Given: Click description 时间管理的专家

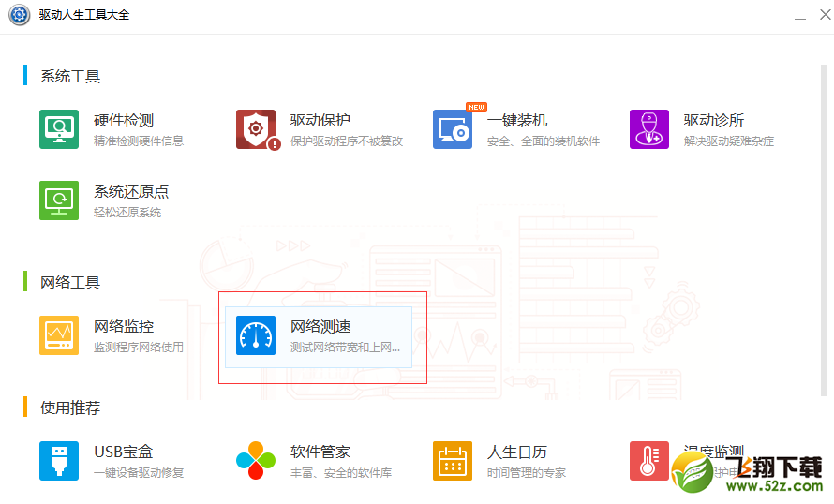Looking at the screenshot, I should pos(527,473).
